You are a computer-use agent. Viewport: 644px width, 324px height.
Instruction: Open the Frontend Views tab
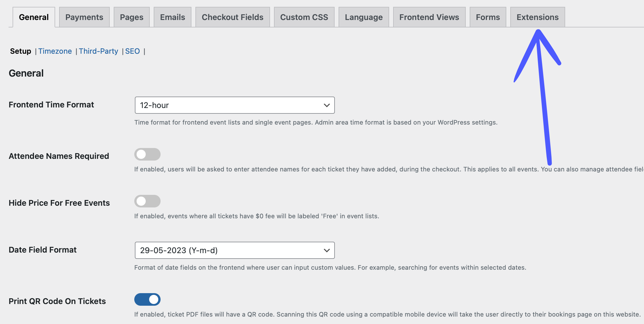(429, 17)
